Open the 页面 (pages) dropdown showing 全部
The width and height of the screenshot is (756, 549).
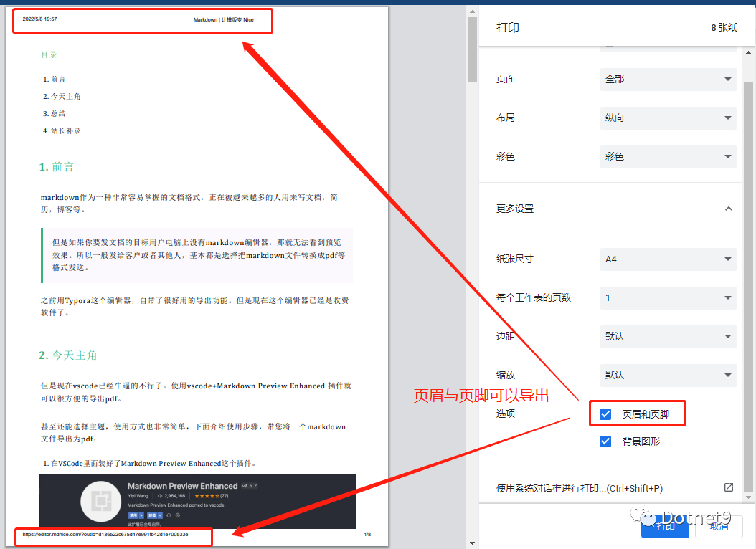click(668, 79)
